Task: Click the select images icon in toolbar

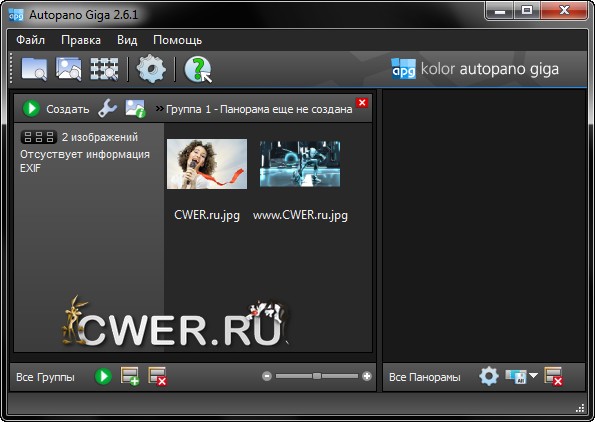Action: (69, 69)
